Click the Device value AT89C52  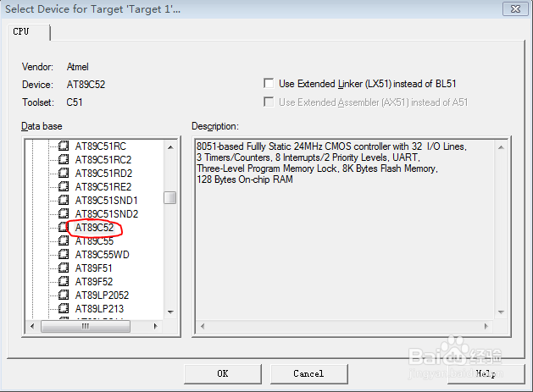pos(86,85)
